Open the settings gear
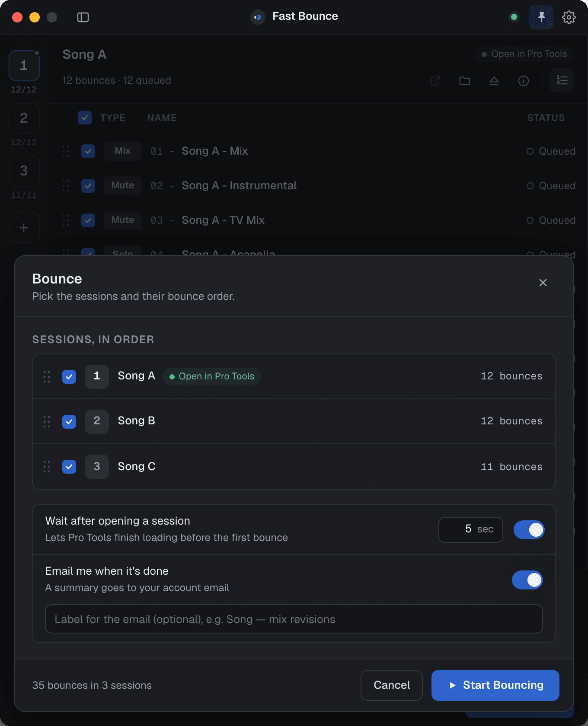Viewport: 588px width, 726px height. [x=569, y=17]
